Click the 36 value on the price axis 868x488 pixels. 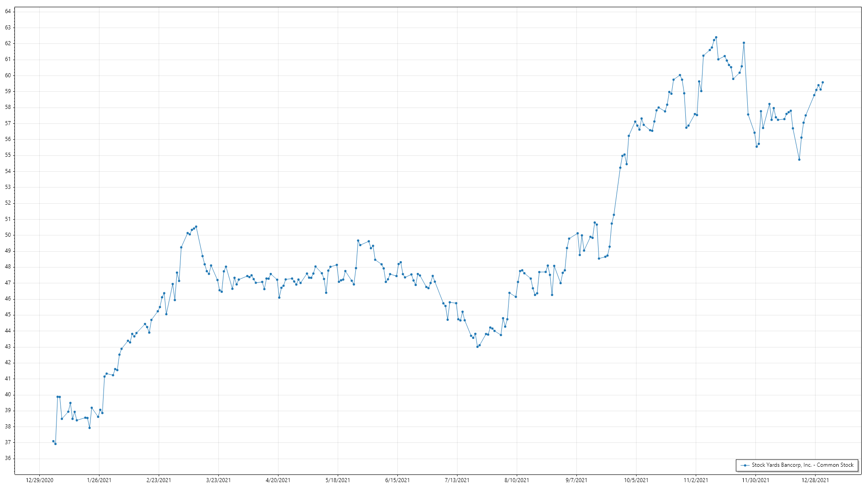click(8, 458)
